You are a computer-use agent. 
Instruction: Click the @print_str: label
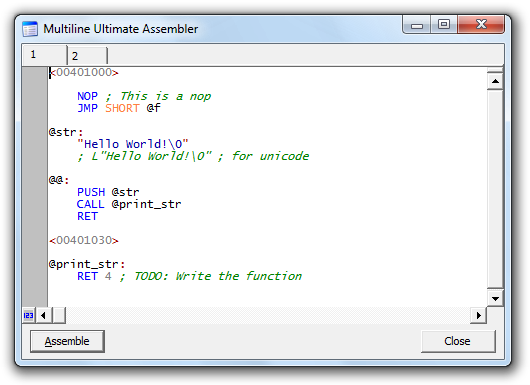click(x=87, y=264)
